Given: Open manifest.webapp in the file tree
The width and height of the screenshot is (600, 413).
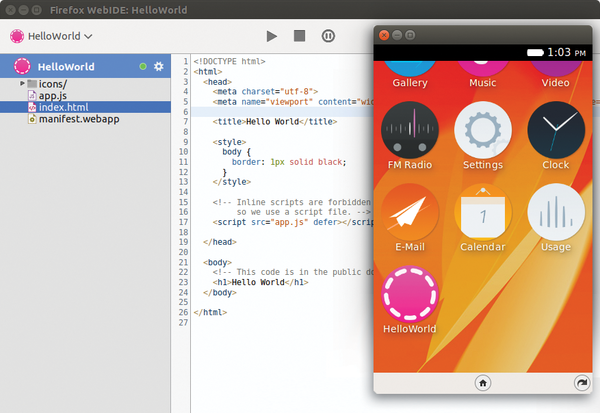Looking at the screenshot, I should tap(79, 119).
